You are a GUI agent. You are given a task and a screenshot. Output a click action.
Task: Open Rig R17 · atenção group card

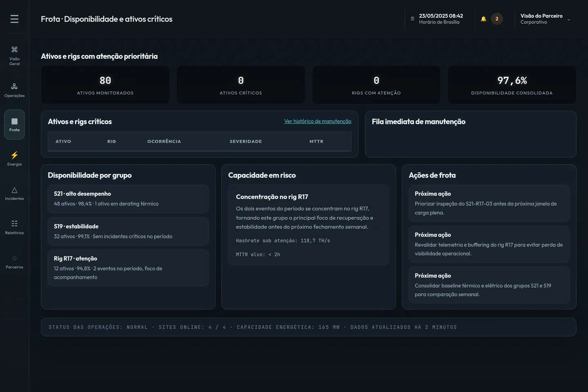click(128, 268)
